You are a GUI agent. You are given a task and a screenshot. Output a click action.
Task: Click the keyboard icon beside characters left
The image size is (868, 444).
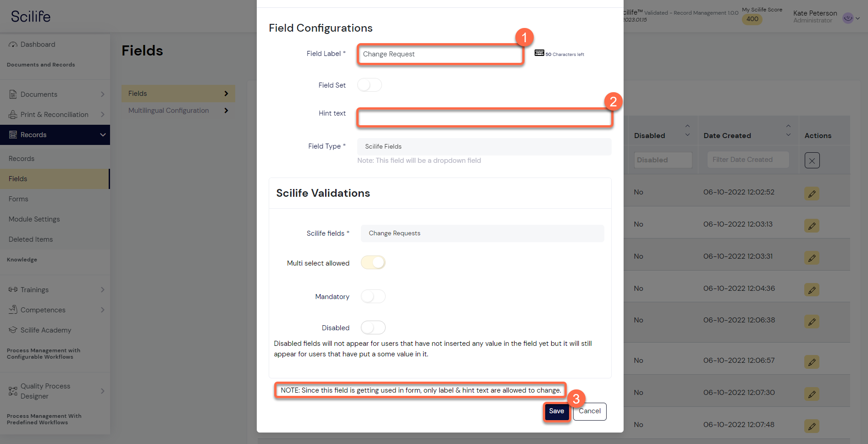coord(539,53)
